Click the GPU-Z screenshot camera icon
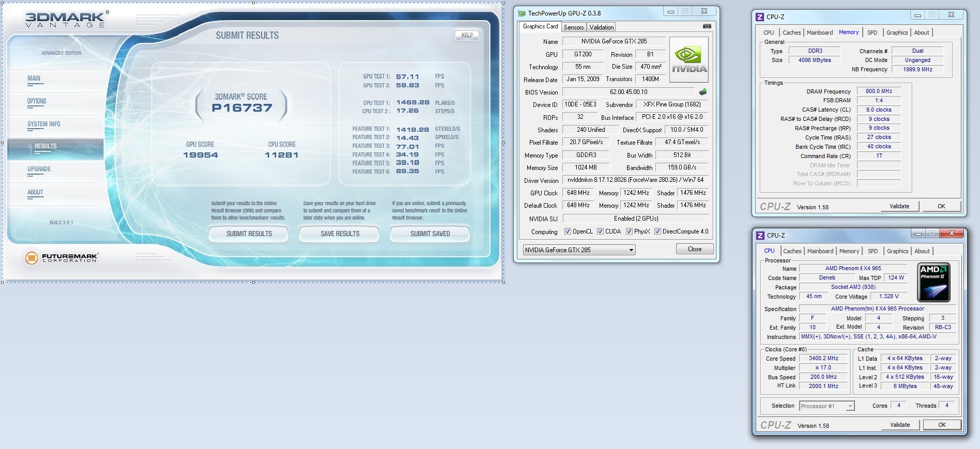 pos(707,26)
